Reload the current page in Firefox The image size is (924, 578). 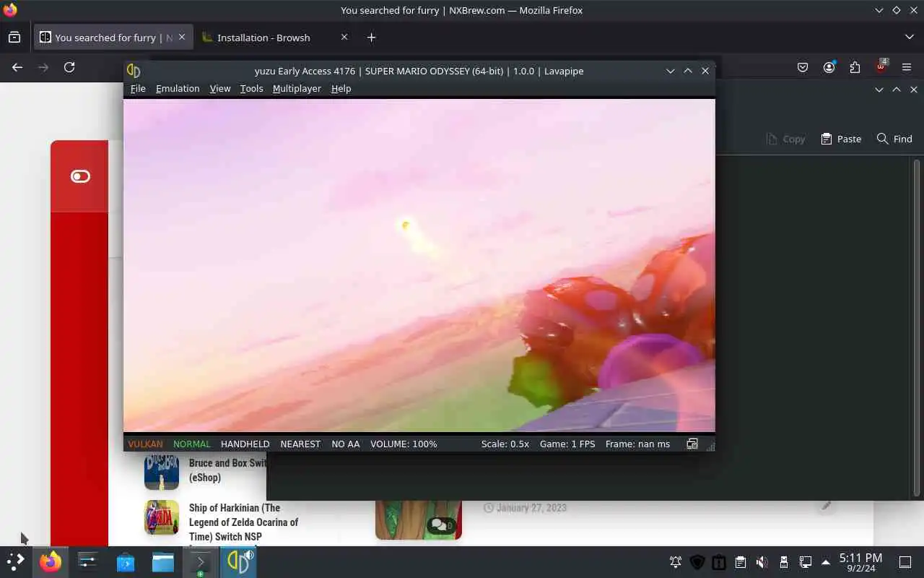(x=69, y=67)
